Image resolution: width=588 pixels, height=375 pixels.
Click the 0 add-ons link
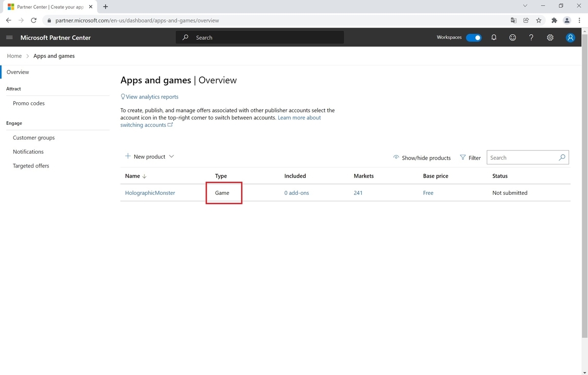296,193
